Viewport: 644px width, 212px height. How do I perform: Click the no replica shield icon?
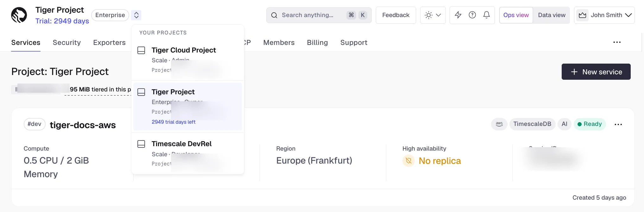coord(408,161)
